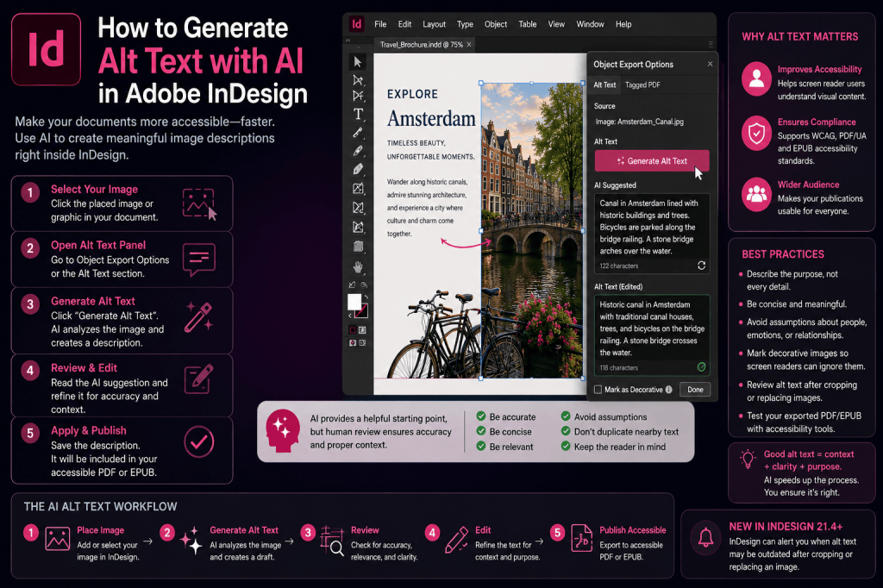Click the Generate Alt Text button
Image resolution: width=883 pixels, height=588 pixels.
[x=652, y=160]
